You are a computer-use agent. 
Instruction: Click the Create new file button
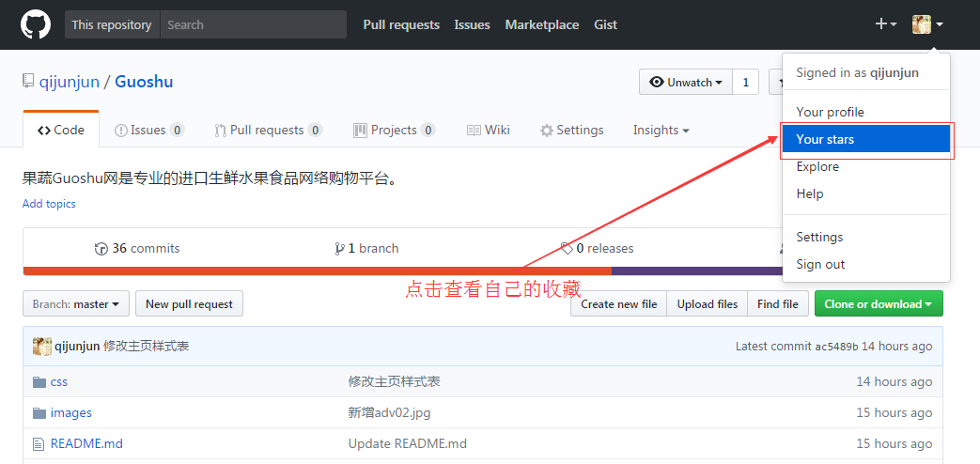click(x=619, y=304)
